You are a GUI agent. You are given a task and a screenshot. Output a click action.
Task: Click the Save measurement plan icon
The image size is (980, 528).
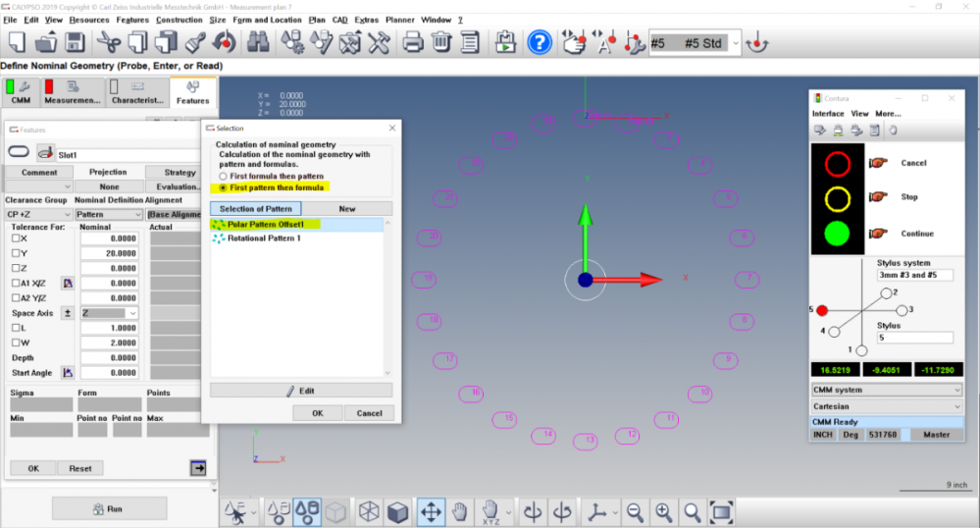(x=74, y=42)
